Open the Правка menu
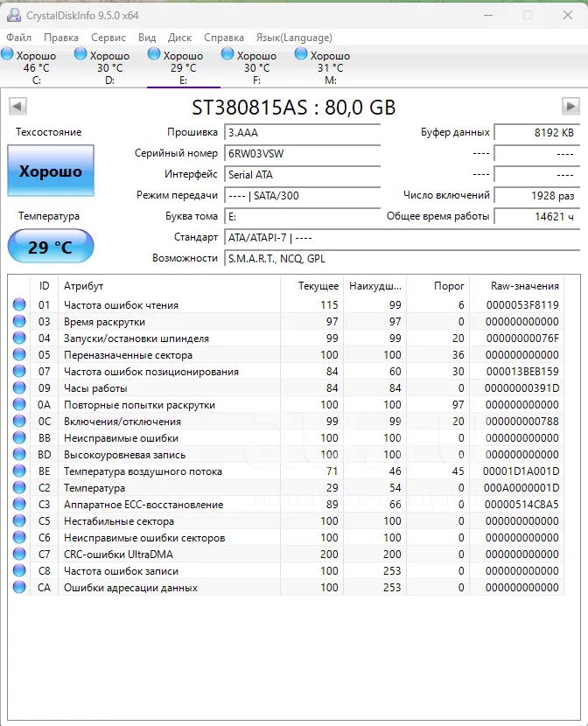This screenshot has width=588, height=726. tap(61, 38)
